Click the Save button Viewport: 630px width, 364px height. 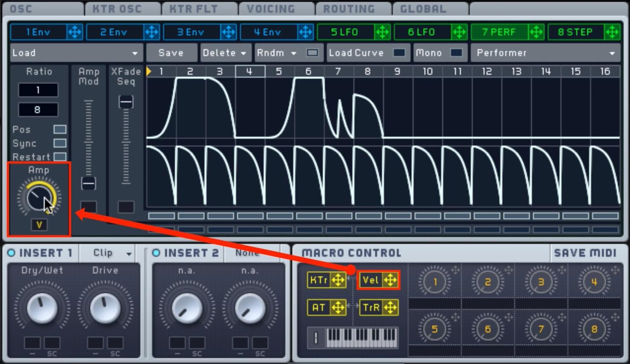[172, 53]
